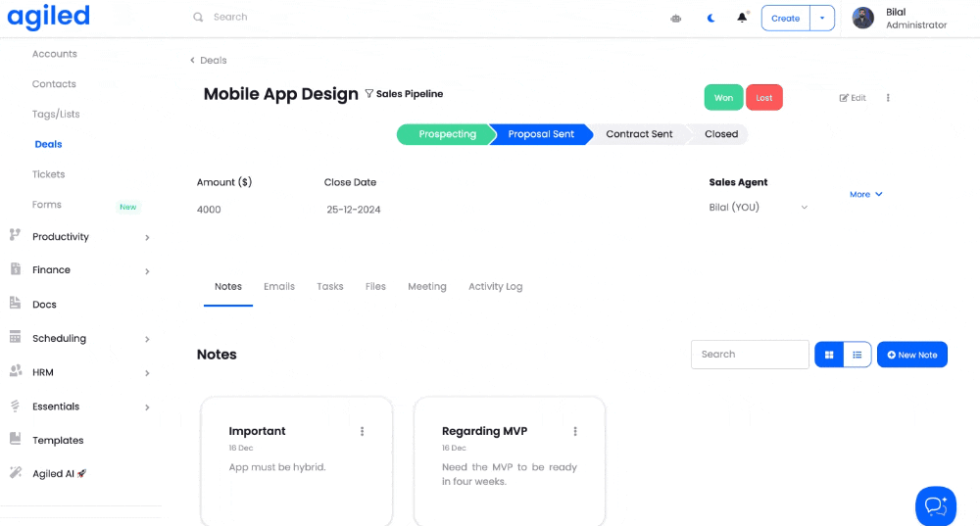Open the Important note options menu
Viewport: 980px width, 526px height.
coord(362,432)
